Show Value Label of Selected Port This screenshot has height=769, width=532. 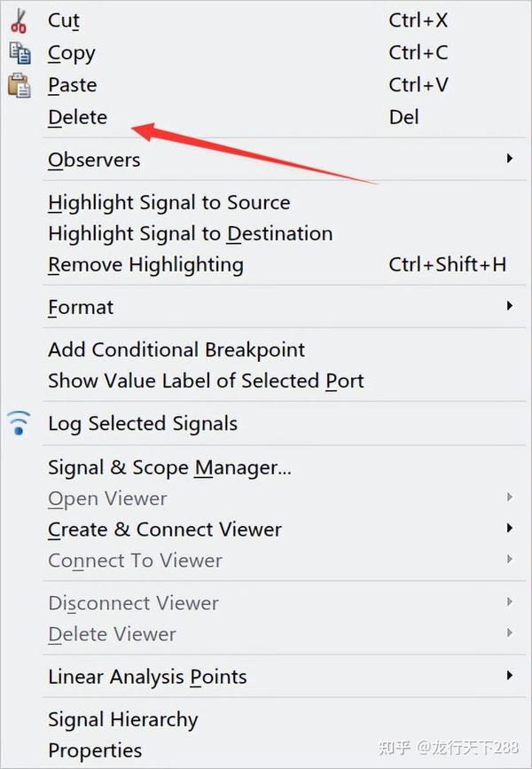click(206, 381)
